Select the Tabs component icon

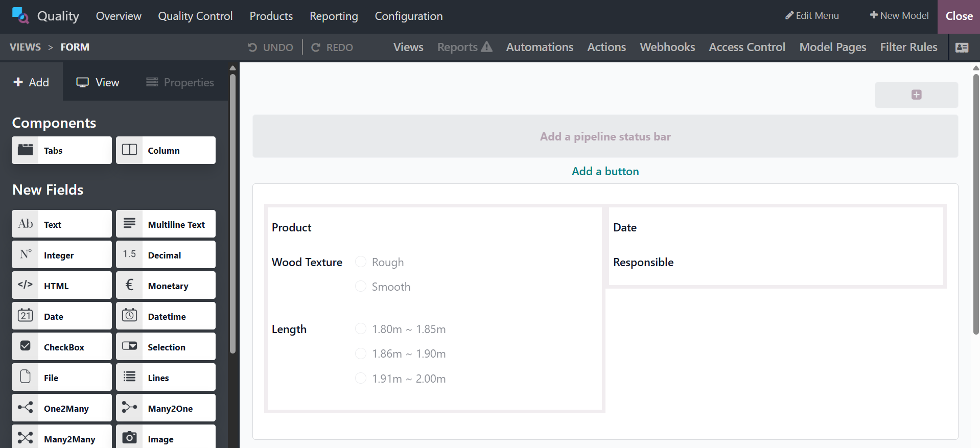[x=25, y=150]
